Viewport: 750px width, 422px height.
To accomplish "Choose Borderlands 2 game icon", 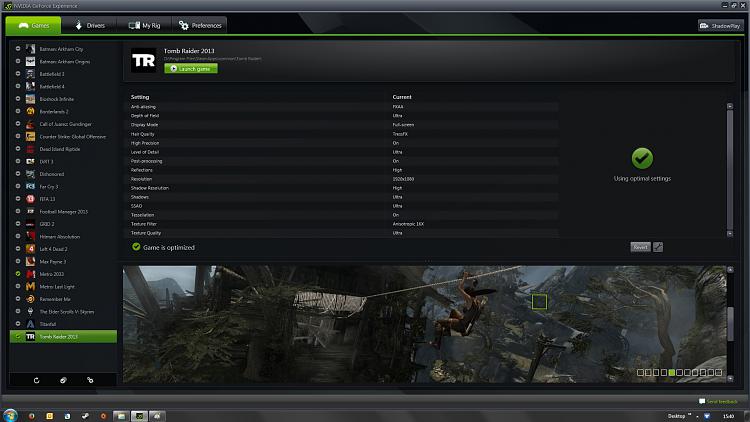I will (30, 111).
